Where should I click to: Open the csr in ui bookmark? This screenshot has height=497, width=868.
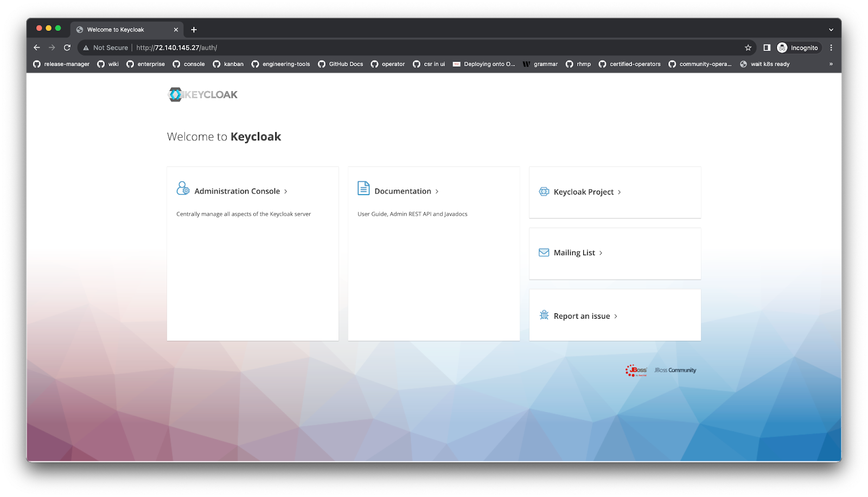[429, 64]
